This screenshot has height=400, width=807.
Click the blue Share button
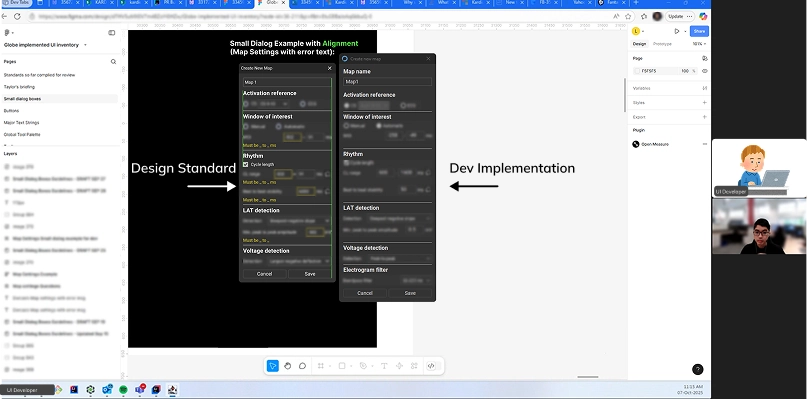point(699,32)
